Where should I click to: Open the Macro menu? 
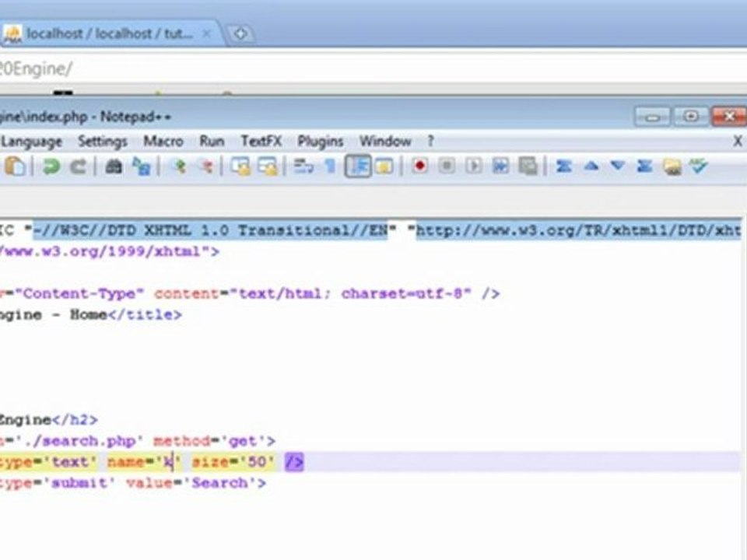[x=163, y=142]
